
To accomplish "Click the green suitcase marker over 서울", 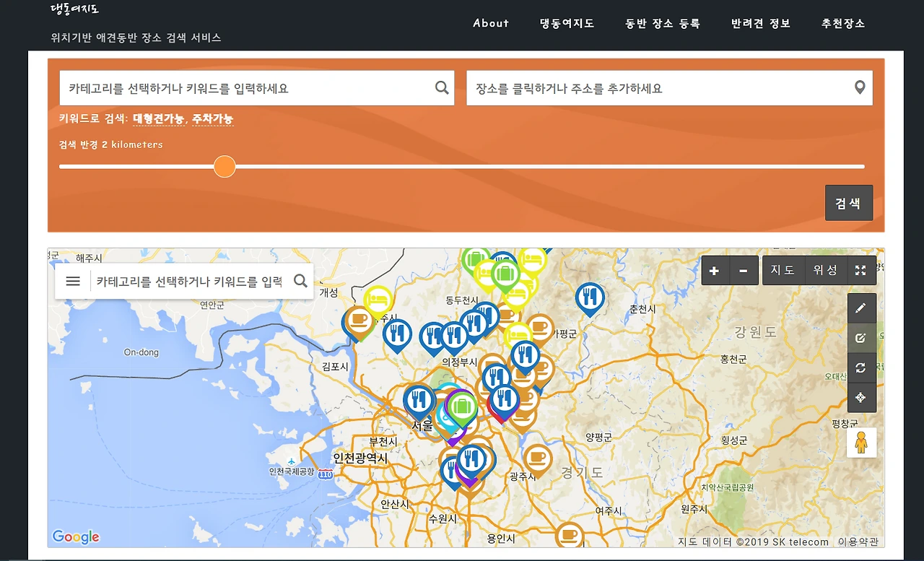I will point(462,409).
